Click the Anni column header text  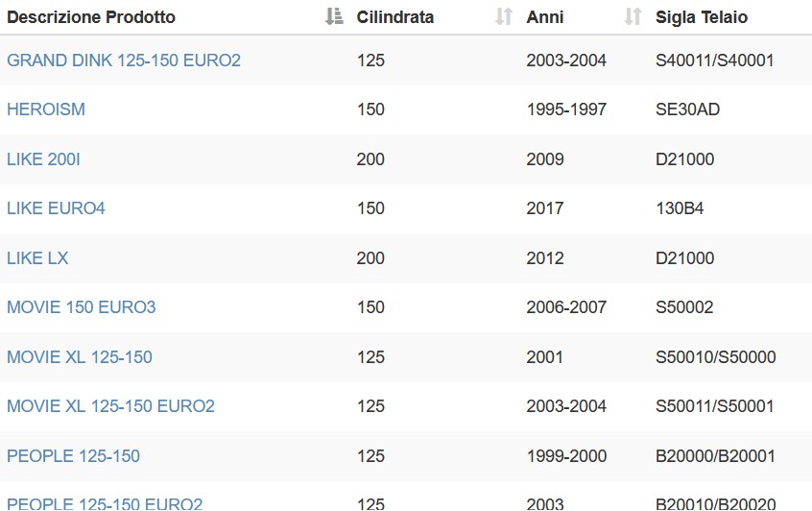(x=545, y=17)
